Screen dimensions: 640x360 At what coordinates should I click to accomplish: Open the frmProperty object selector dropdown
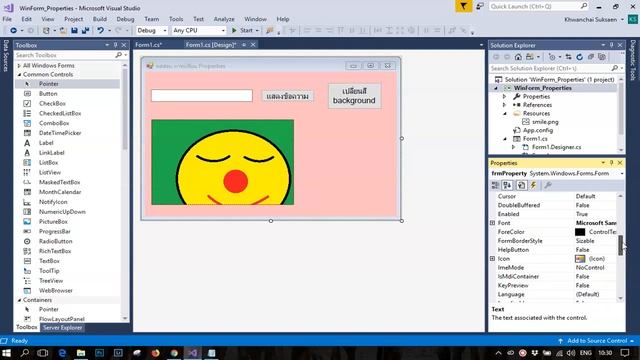[x=622, y=173]
